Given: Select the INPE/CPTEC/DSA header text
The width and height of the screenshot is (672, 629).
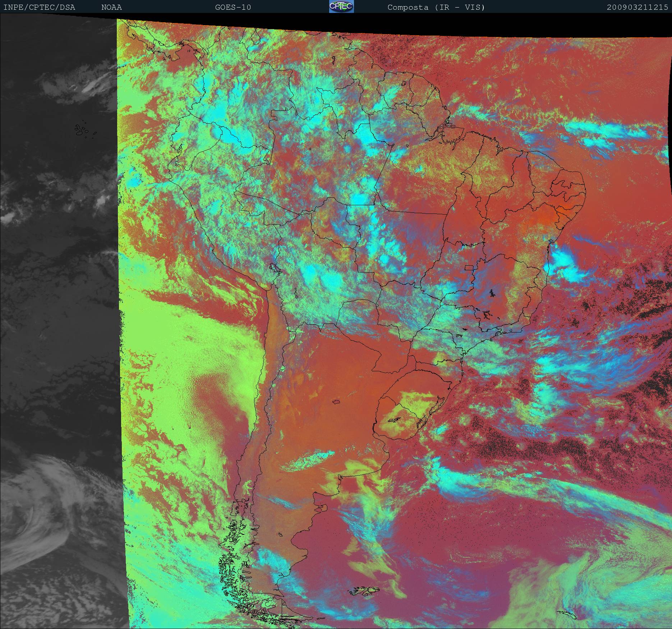Looking at the screenshot, I should click(x=40, y=8).
